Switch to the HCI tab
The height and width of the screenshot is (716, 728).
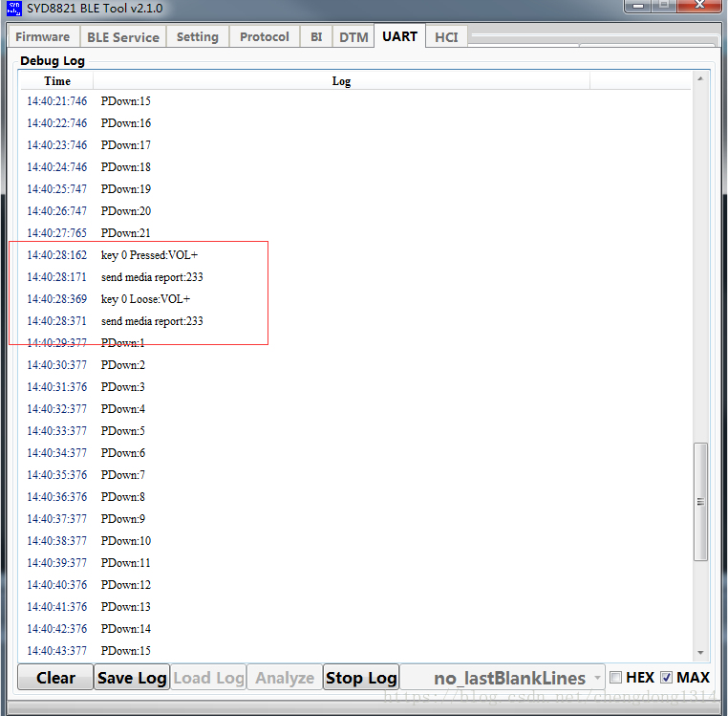[446, 37]
